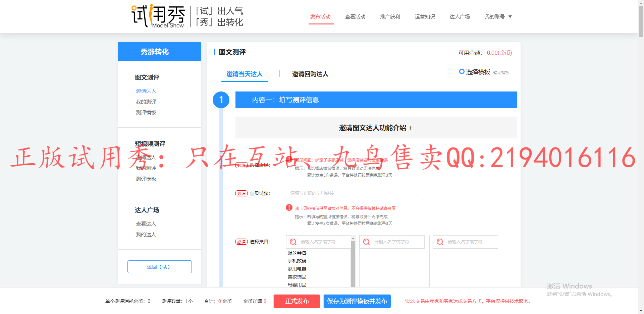Viewport: 644px width, 314px height.
Task: Click the search icon in third category box
Action: pyautogui.click(x=440, y=242)
